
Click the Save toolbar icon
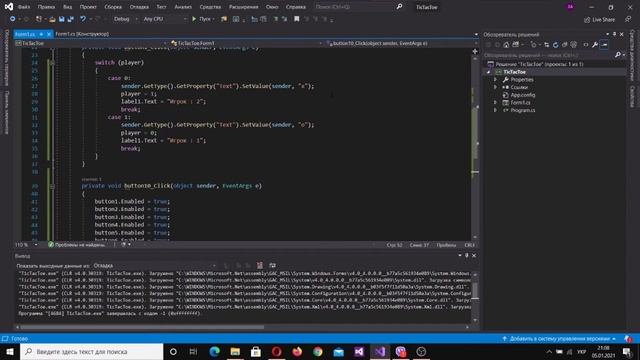61,19
